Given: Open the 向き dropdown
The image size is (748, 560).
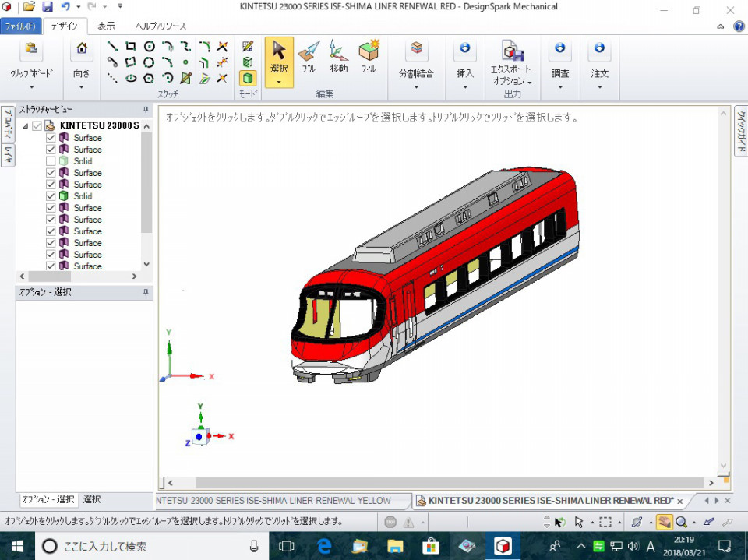Looking at the screenshot, I should coord(82,87).
